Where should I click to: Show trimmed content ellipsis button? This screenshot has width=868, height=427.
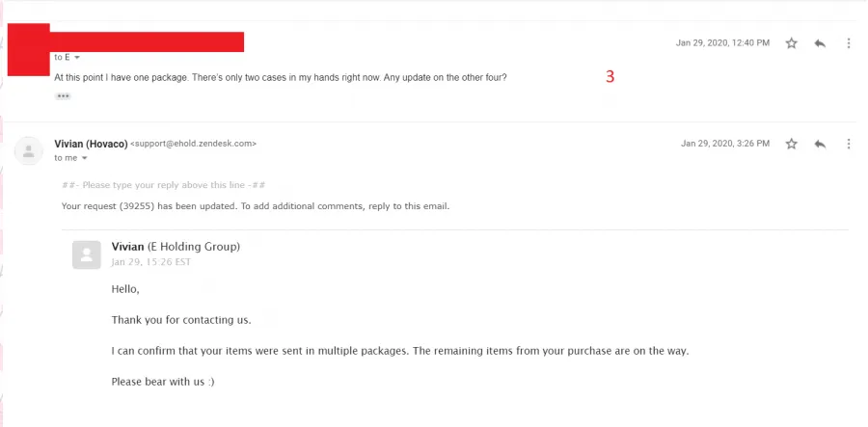tap(63, 96)
